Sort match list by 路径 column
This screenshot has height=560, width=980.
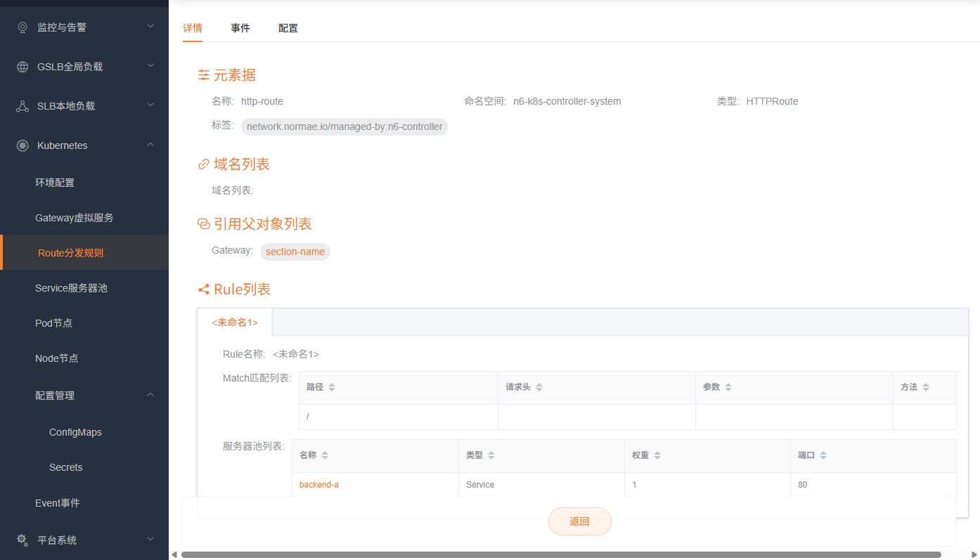[332, 387]
